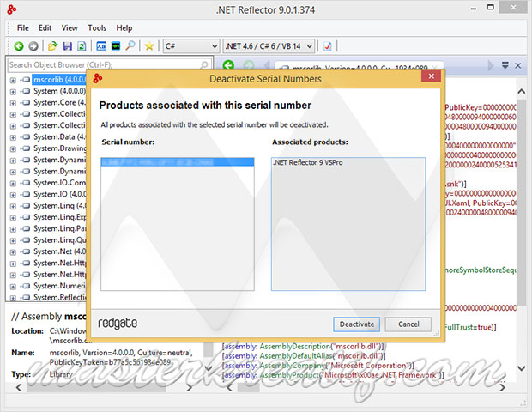Open the language C# dropdown
532x412 pixels.
tap(190, 46)
